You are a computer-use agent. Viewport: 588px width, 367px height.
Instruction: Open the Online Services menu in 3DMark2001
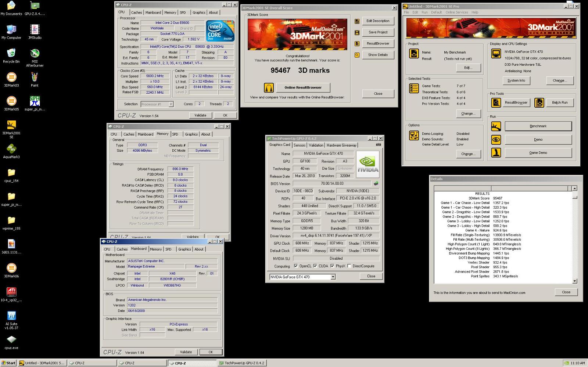457,12
